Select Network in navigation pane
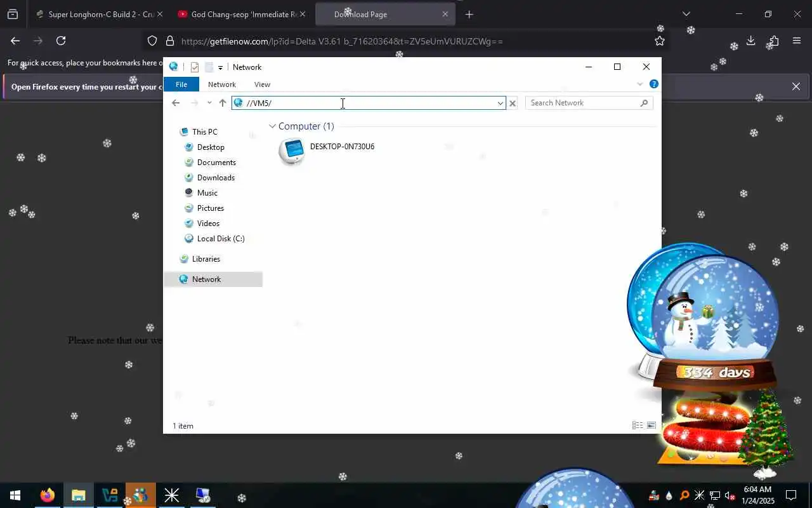The image size is (812, 508). (x=213, y=279)
